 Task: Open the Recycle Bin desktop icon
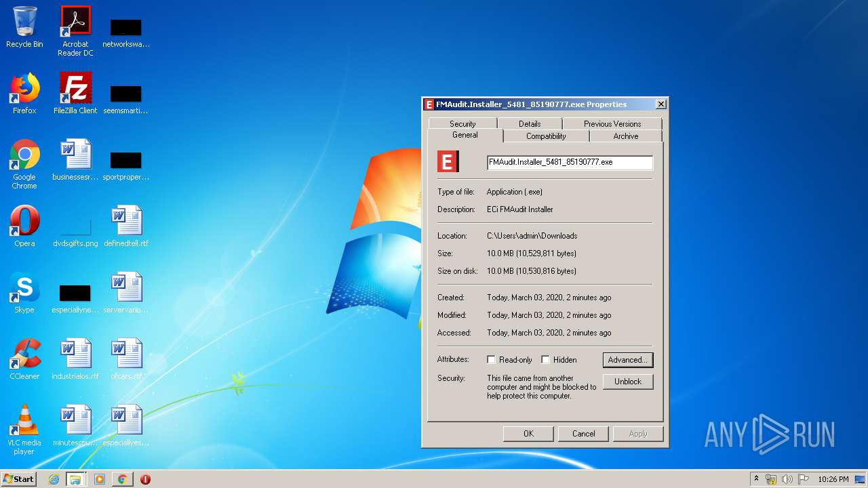tap(24, 28)
